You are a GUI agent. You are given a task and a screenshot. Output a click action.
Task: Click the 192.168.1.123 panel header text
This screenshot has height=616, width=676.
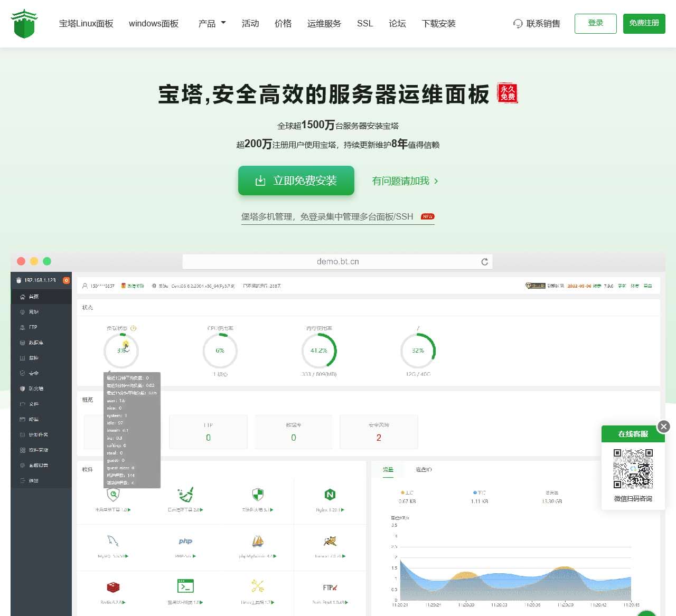[40, 280]
